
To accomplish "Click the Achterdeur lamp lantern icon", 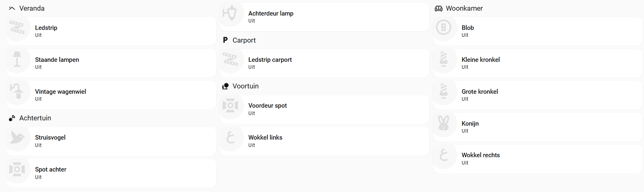I will (x=231, y=14).
